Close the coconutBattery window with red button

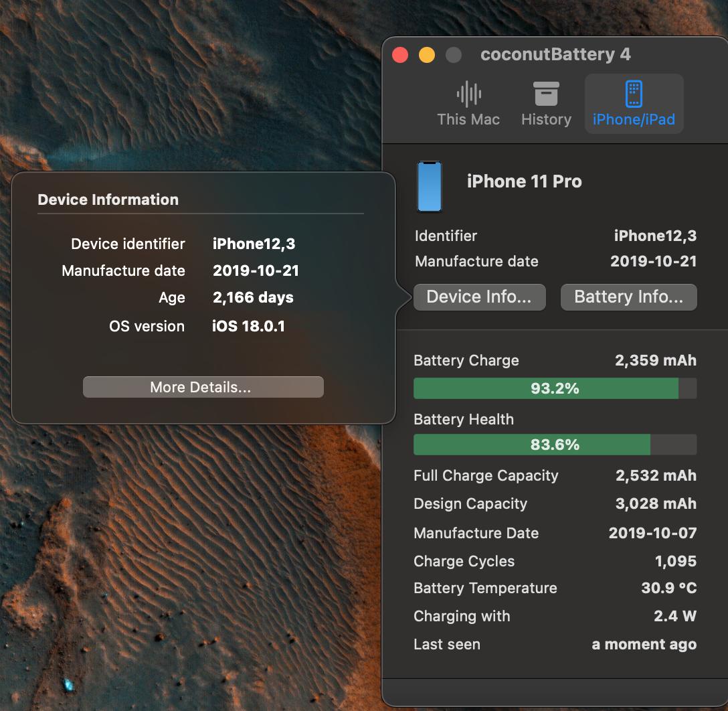(x=400, y=55)
